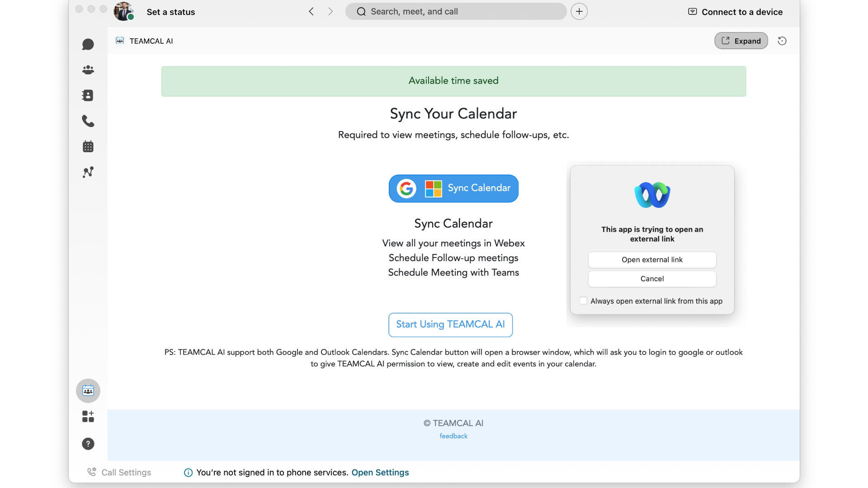The image size is (868, 488).
Task: Click the Open Settings link
Action: pos(380,473)
